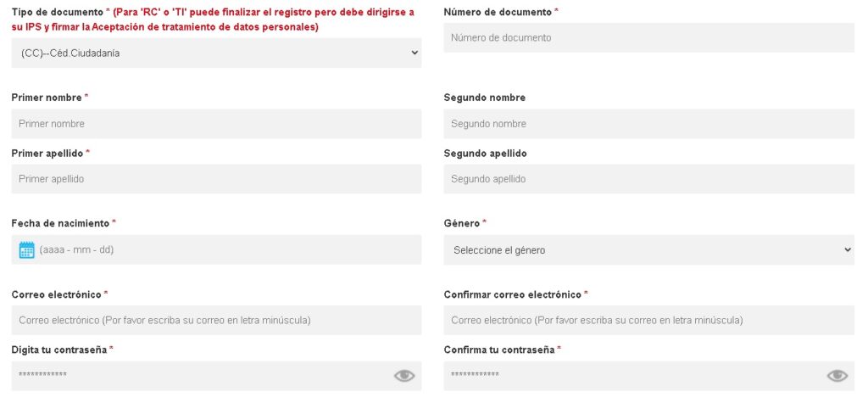Screen dimensions: 868x403
Task: Select the Segundo nombre text box
Action: [648, 124]
